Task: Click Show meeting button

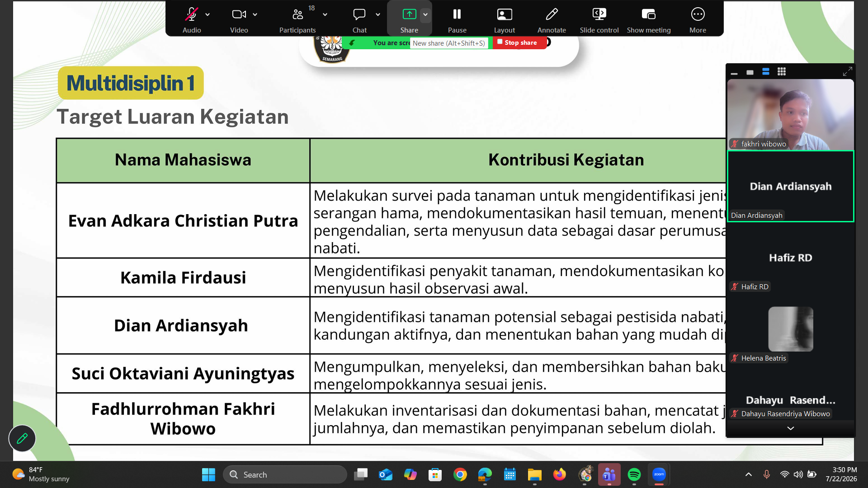Action: [649, 20]
